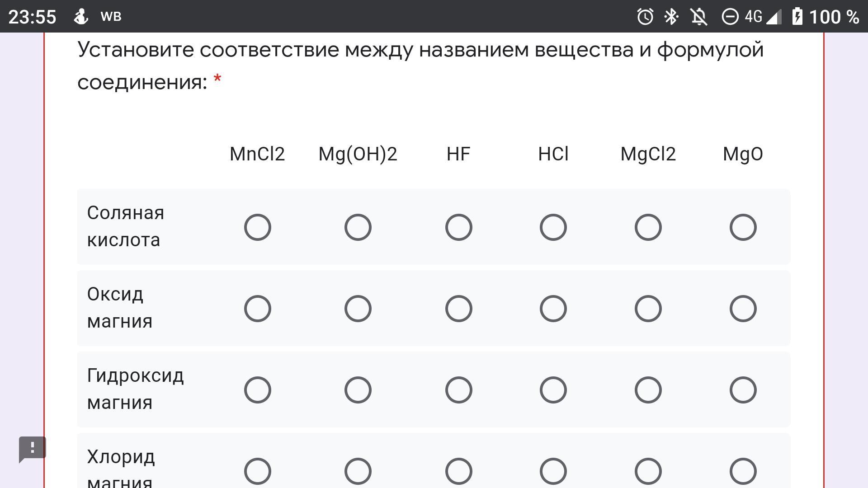Viewport: 868px width, 488px height.
Task: Tap the feedback report icon
Action: 32,449
